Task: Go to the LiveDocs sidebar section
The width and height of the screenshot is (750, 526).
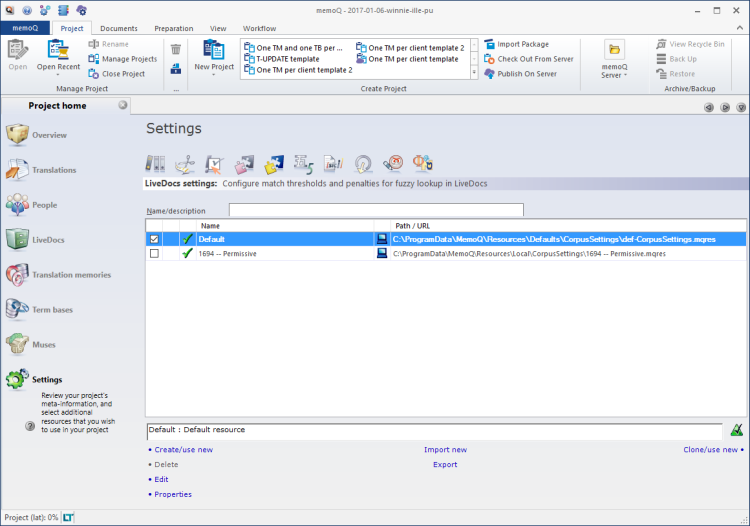Action: click(50, 239)
